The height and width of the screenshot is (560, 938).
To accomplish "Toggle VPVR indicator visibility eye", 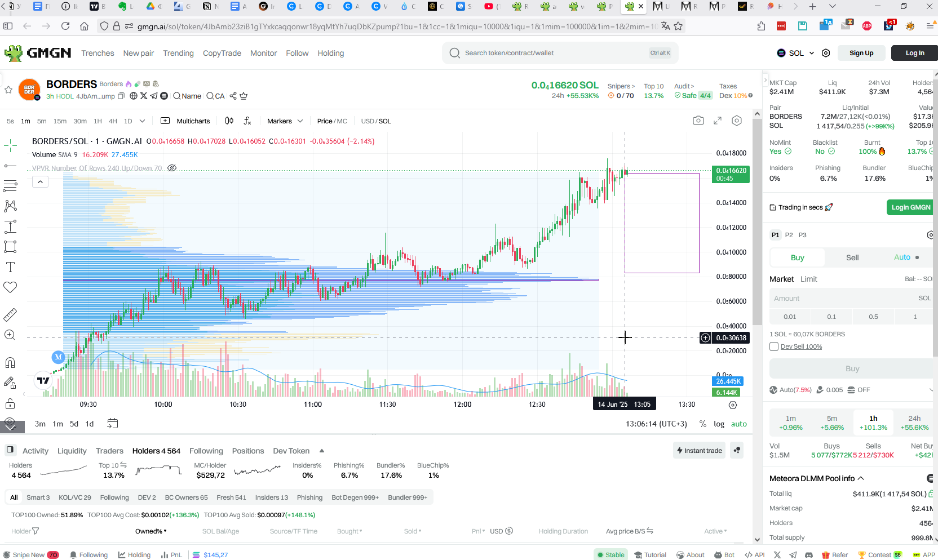I will pos(172,168).
